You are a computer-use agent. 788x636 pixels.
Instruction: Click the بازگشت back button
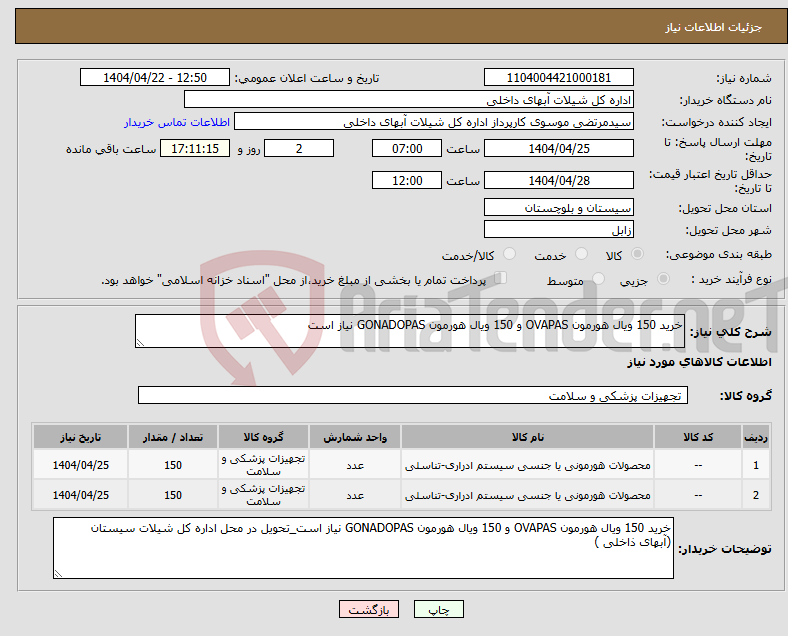point(369,609)
